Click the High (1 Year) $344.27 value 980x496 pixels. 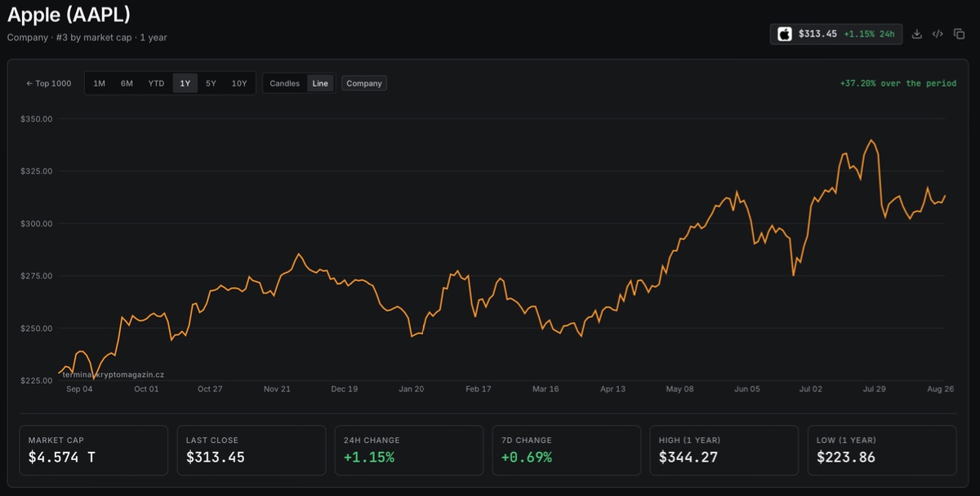[688, 458]
